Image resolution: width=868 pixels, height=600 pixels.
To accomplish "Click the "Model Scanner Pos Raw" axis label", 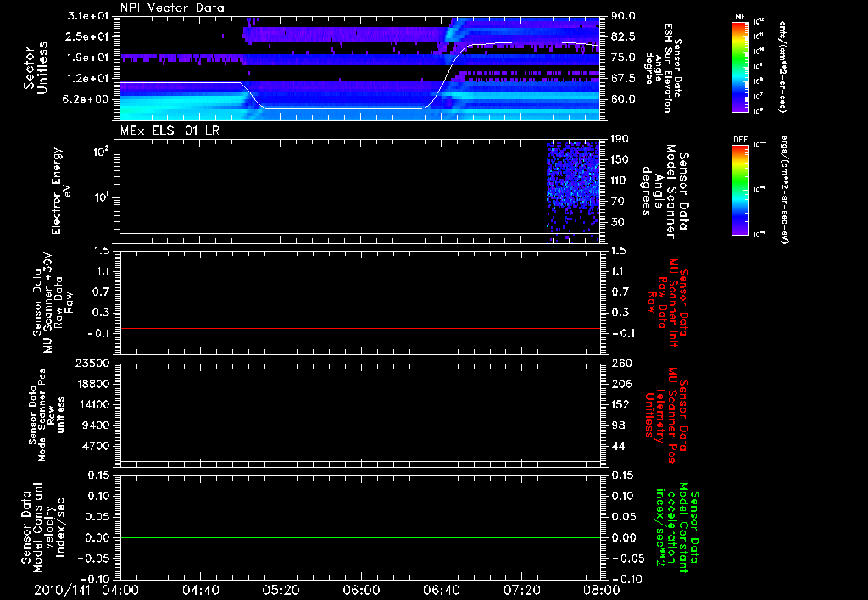I will click(46, 415).
